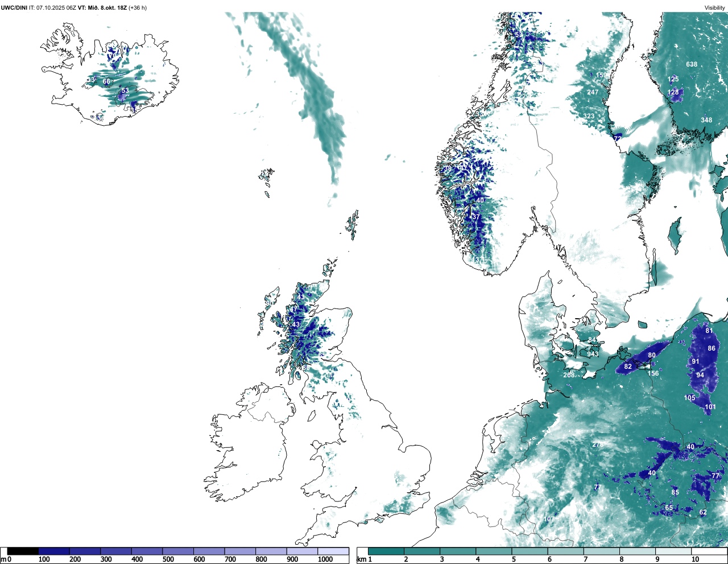This screenshot has width=728, height=564.
Task: Click the '278' visibility value over Germany
Action: tap(597, 444)
